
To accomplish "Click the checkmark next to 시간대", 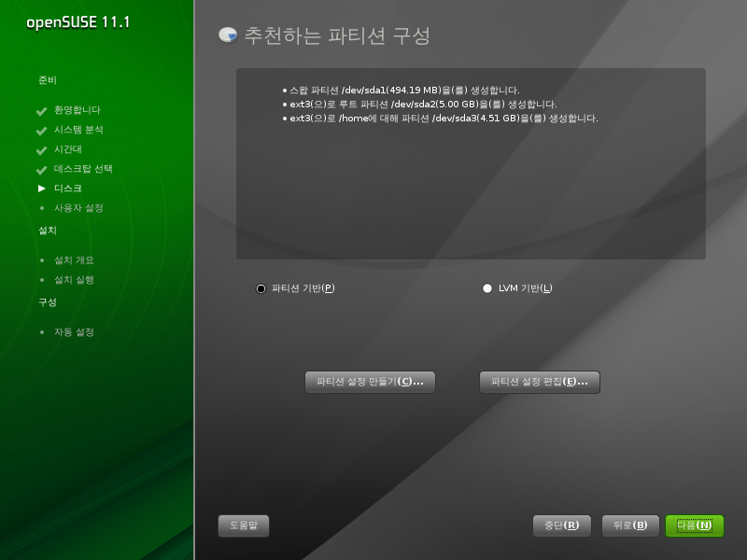I will (41, 150).
